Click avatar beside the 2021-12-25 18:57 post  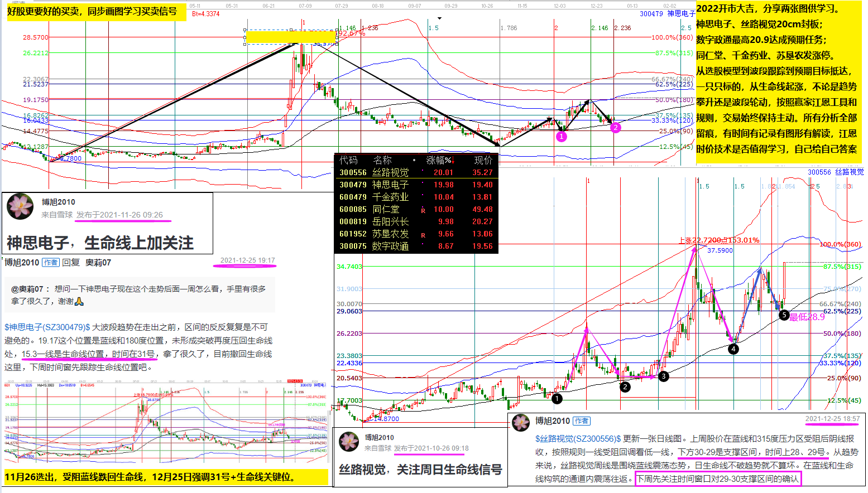pyautogui.click(x=521, y=423)
